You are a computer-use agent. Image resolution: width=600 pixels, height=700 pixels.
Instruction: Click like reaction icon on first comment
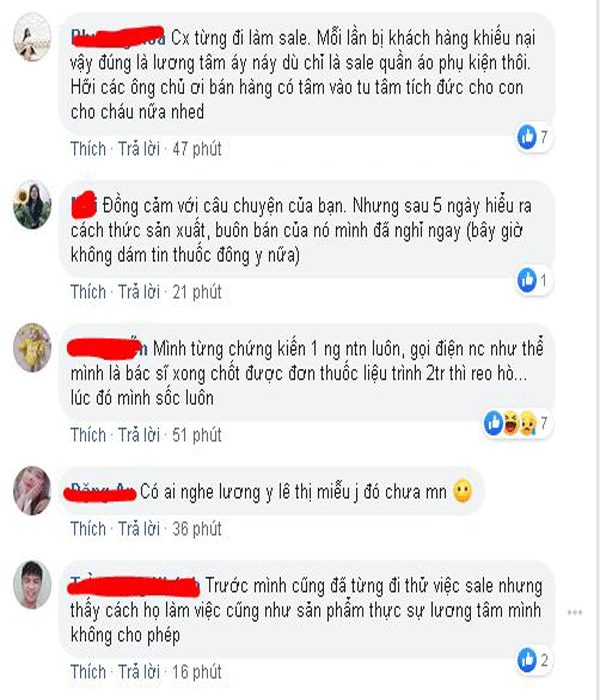click(527, 137)
